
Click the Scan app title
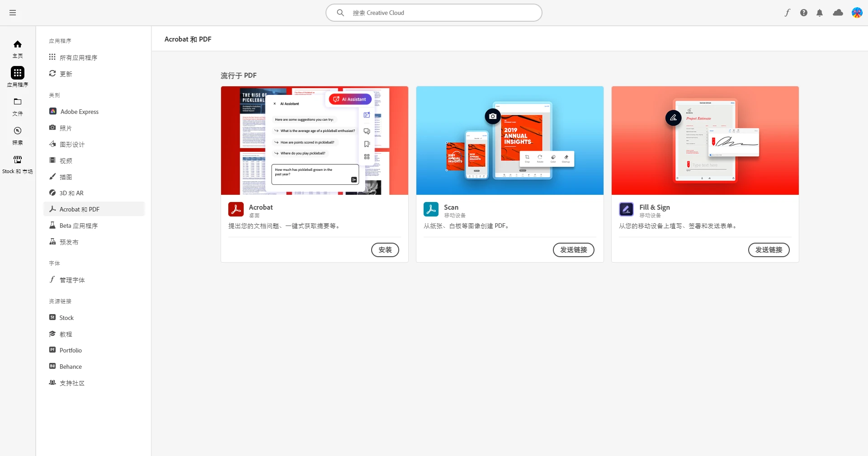[x=451, y=207]
